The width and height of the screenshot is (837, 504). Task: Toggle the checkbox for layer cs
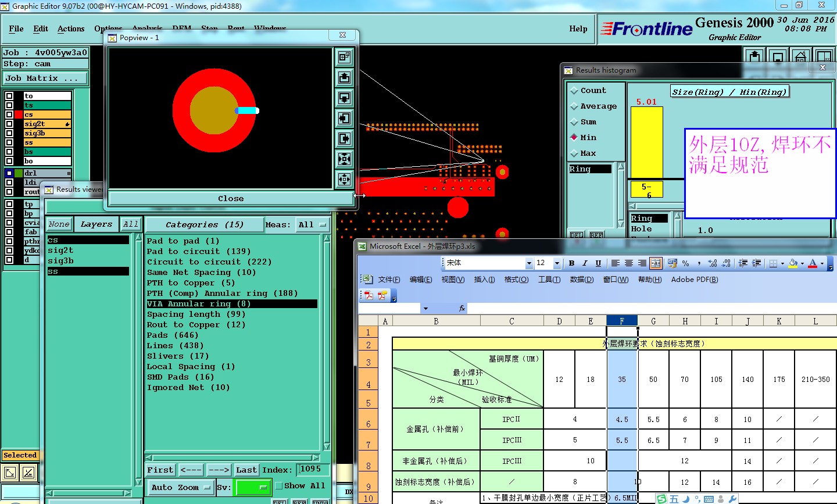click(9, 115)
